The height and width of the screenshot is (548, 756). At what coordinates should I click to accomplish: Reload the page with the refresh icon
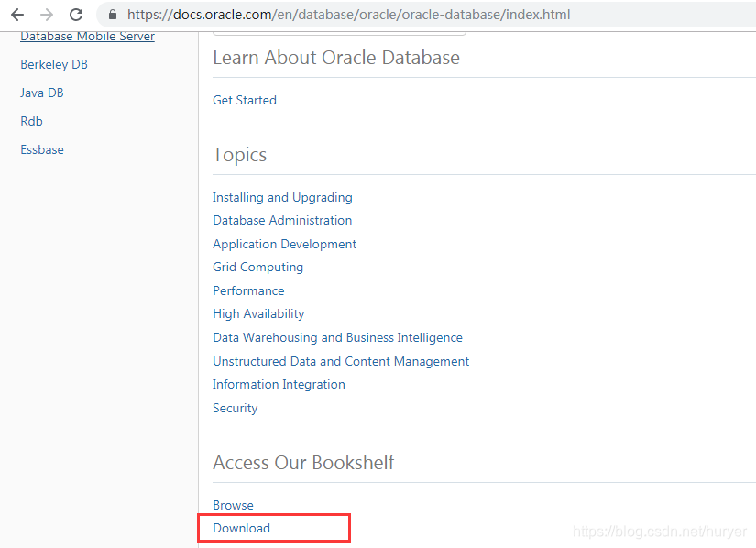76,15
